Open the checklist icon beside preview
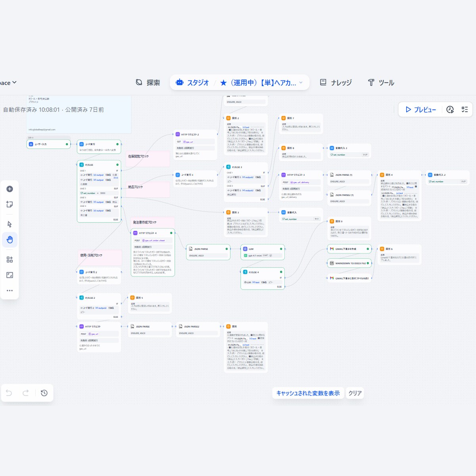476x476 pixels. click(x=465, y=109)
